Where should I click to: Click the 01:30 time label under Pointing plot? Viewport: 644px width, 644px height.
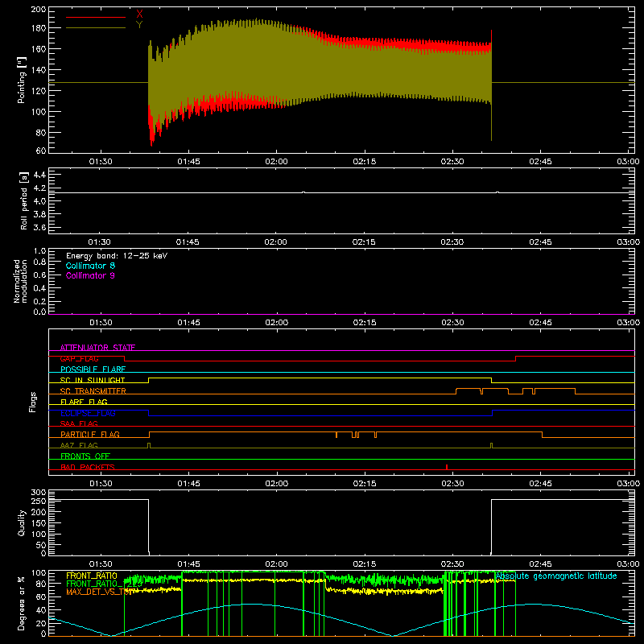101,162
